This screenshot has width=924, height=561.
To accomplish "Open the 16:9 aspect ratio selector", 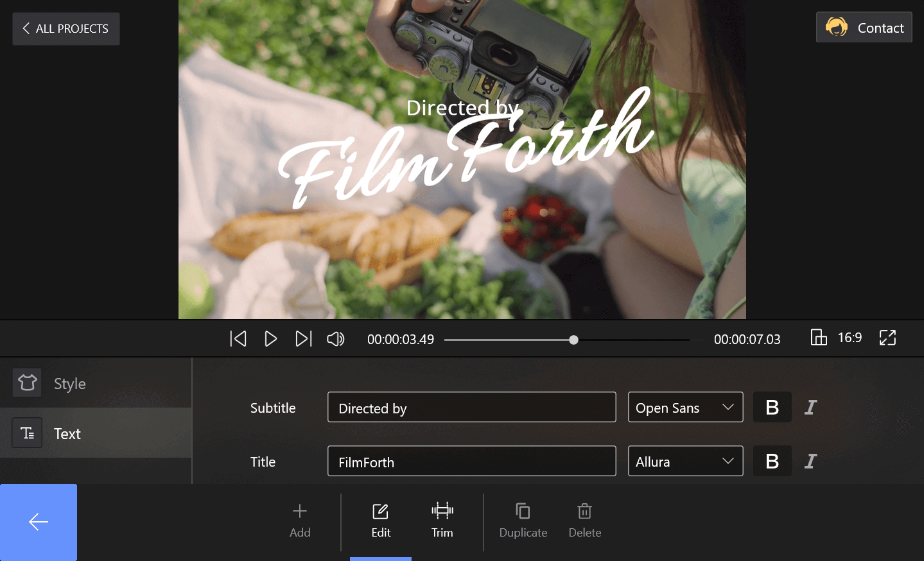I will click(837, 338).
